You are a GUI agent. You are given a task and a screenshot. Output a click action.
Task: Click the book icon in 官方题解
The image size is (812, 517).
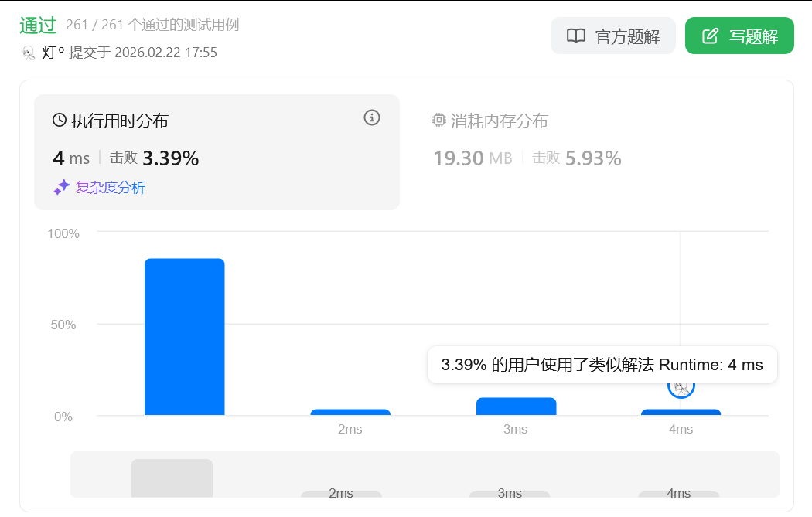[x=576, y=36]
